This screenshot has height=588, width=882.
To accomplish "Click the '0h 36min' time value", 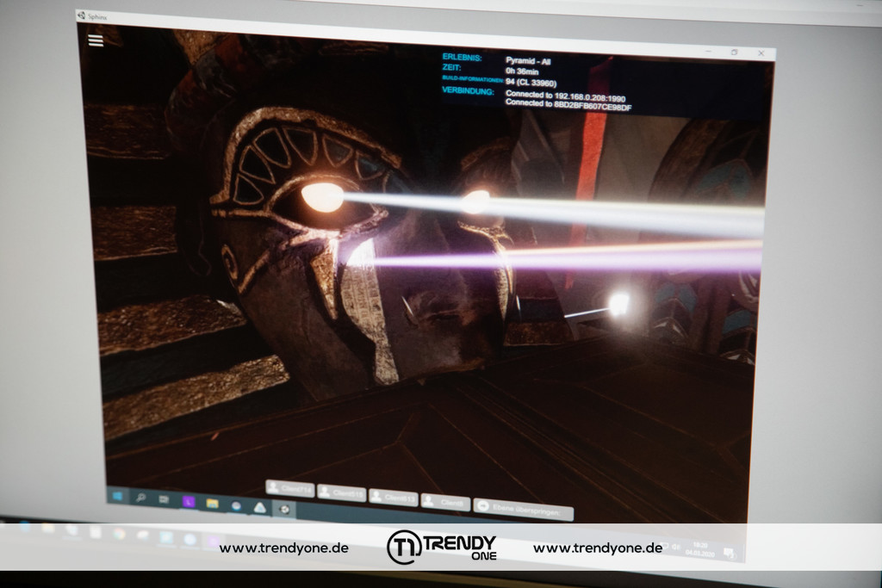I will (521, 71).
